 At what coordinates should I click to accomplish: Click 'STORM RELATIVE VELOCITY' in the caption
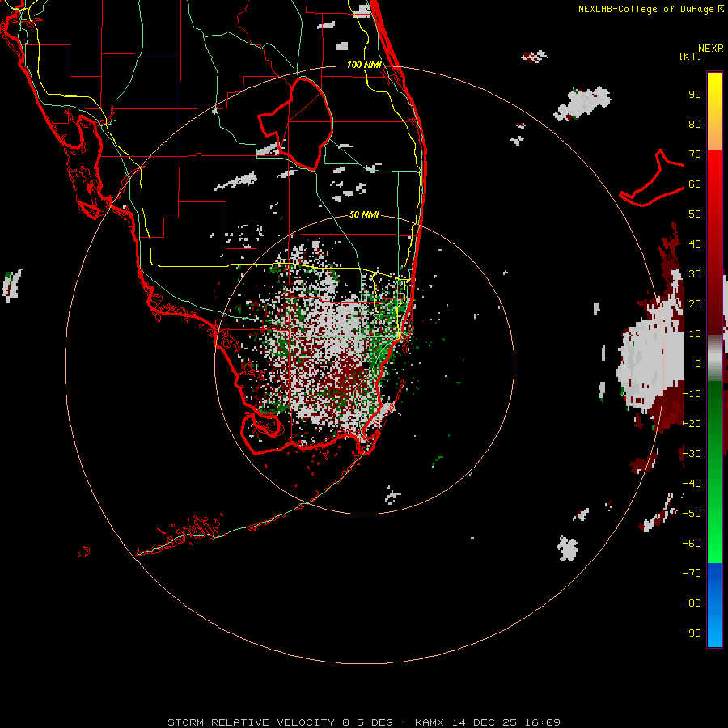(x=251, y=722)
